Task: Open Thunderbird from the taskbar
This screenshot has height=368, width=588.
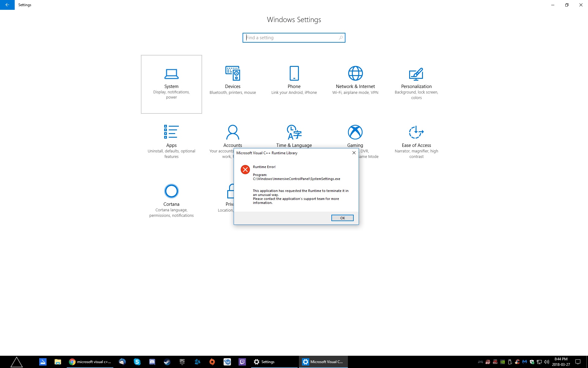Action: [122, 362]
